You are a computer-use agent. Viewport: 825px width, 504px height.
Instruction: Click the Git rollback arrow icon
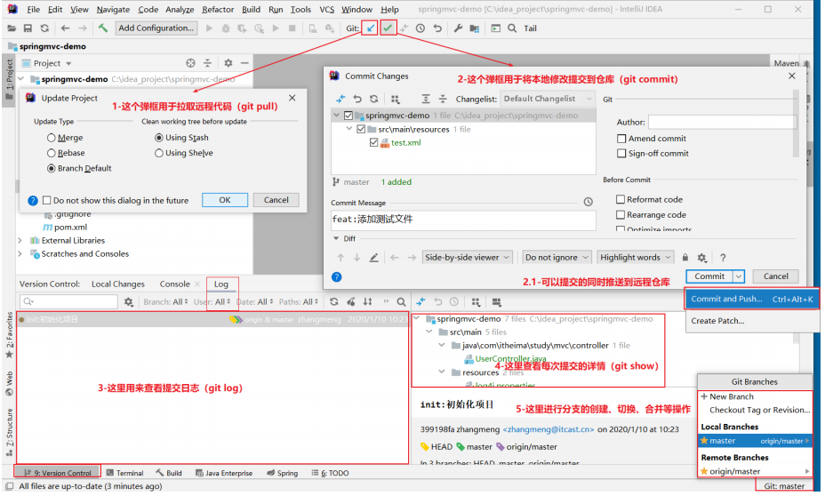[x=437, y=28]
